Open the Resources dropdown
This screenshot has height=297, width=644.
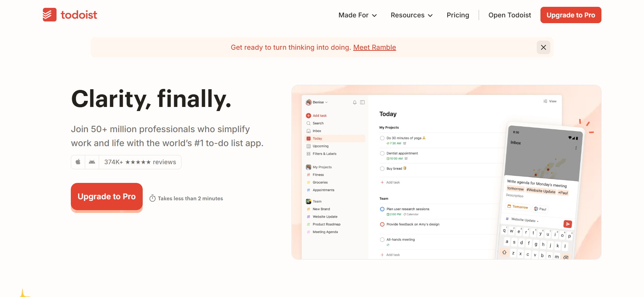[412, 15]
